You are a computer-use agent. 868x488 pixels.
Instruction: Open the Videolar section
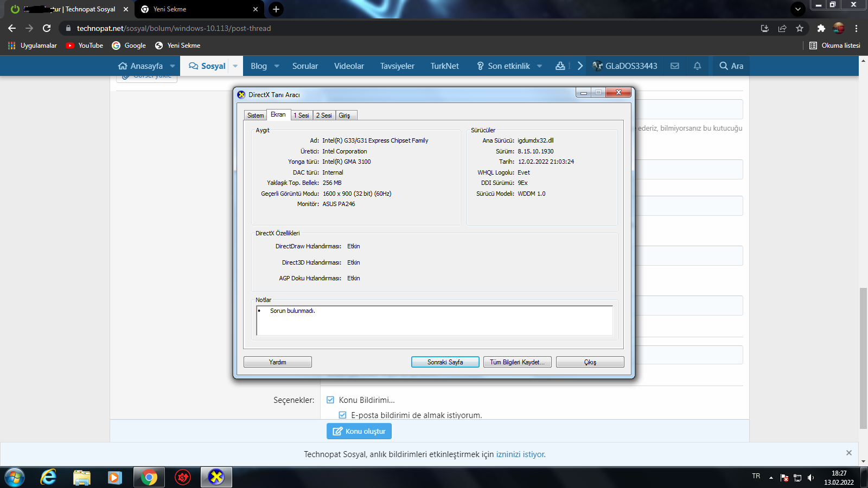(349, 66)
